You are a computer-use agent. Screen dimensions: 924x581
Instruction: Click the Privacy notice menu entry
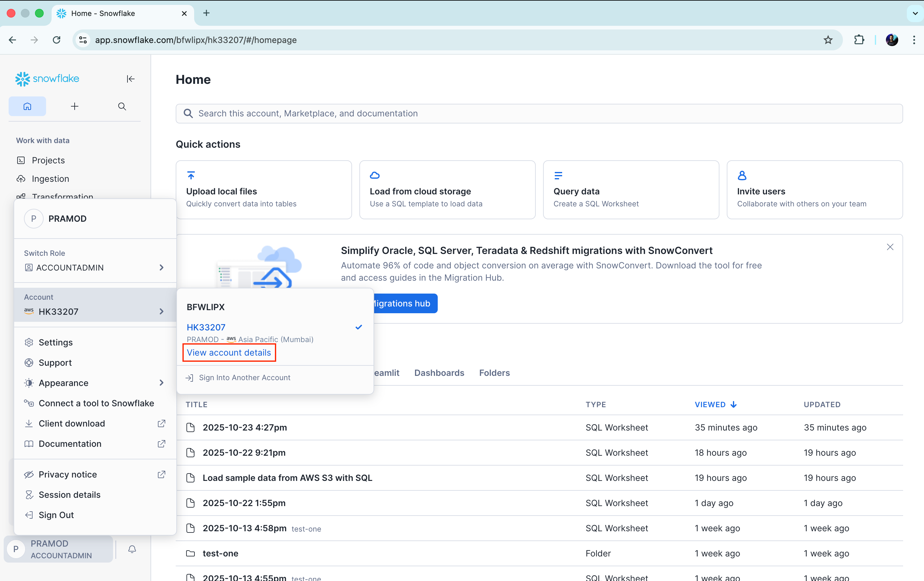(95, 474)
